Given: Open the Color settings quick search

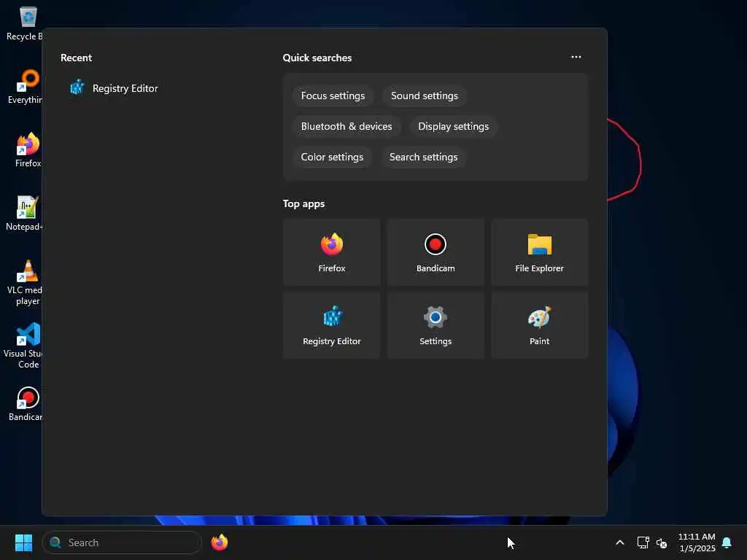Looking at the screenshot, I should 332,157.
